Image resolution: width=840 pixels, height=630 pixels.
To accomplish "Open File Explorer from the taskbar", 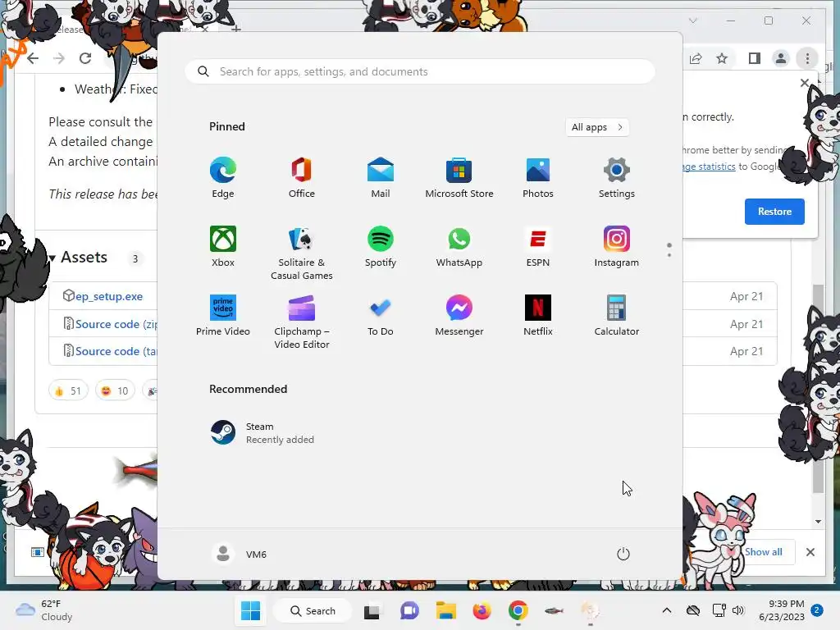I will (x=445, y=610).
